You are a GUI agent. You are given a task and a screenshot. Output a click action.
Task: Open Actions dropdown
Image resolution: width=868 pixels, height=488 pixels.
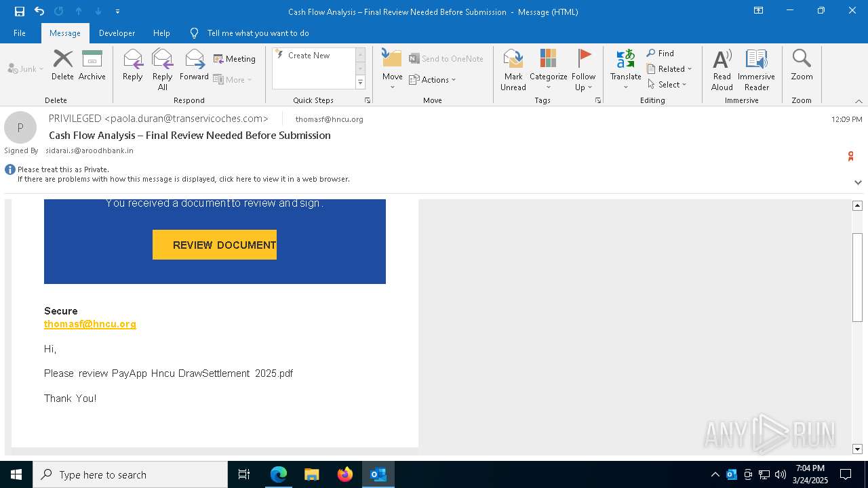[433, 79]
